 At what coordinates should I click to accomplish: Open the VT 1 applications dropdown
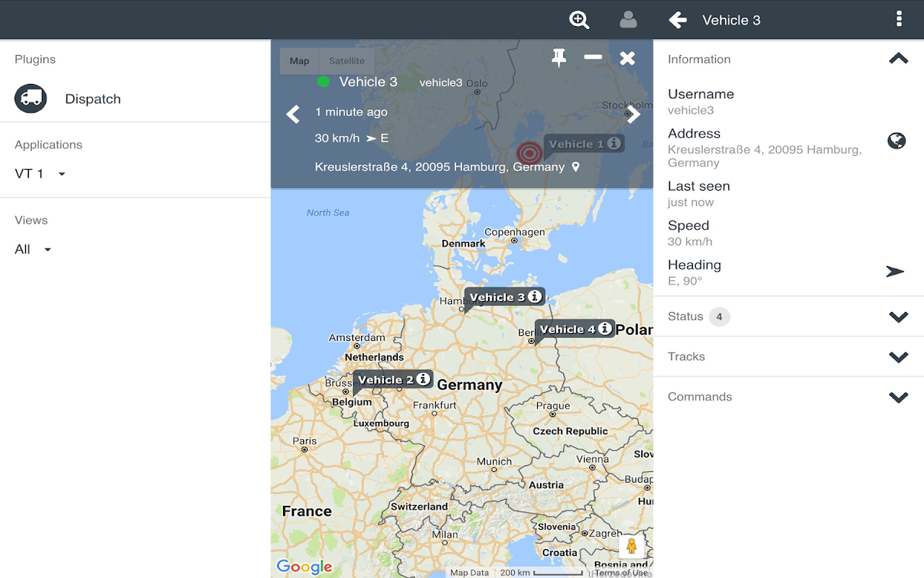coord(40,173)
